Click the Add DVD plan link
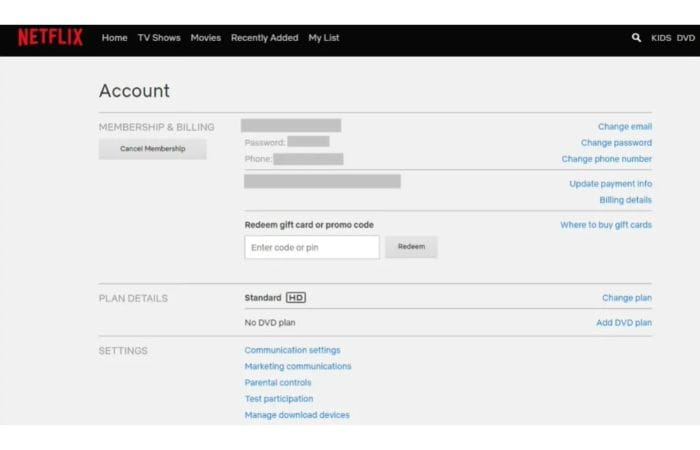Viewport: 700px width, 450px height. pyautogui.click(x=624, y=323)
